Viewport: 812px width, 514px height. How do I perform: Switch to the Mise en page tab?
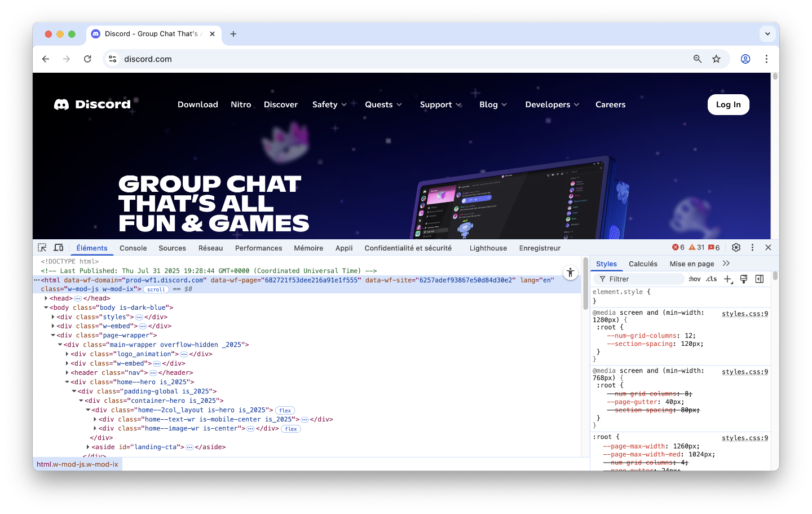pyautogui.click(x=692, y=264)
